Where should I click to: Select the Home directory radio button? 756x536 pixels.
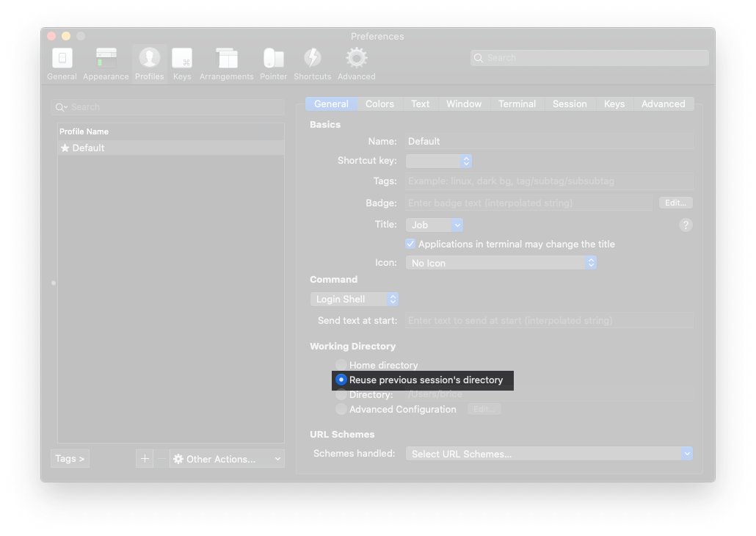341,365
